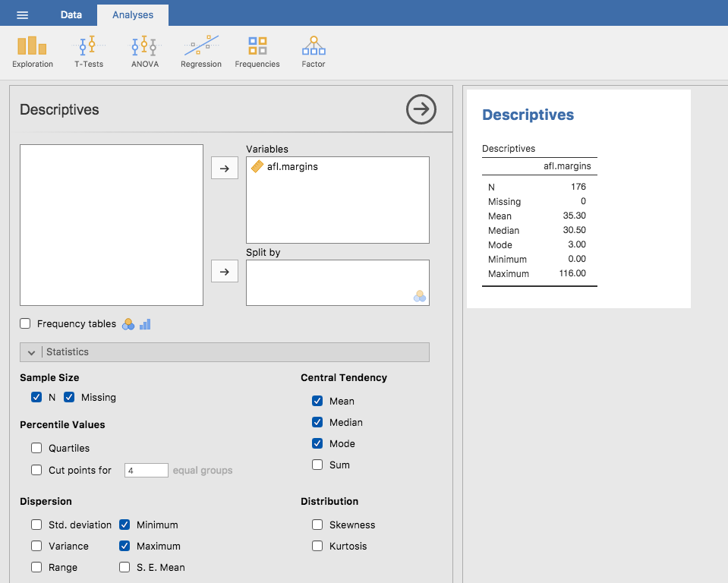Click ordinal bar icon next to Frequency tables
The image size is (728, 583).
pos(145,324)
